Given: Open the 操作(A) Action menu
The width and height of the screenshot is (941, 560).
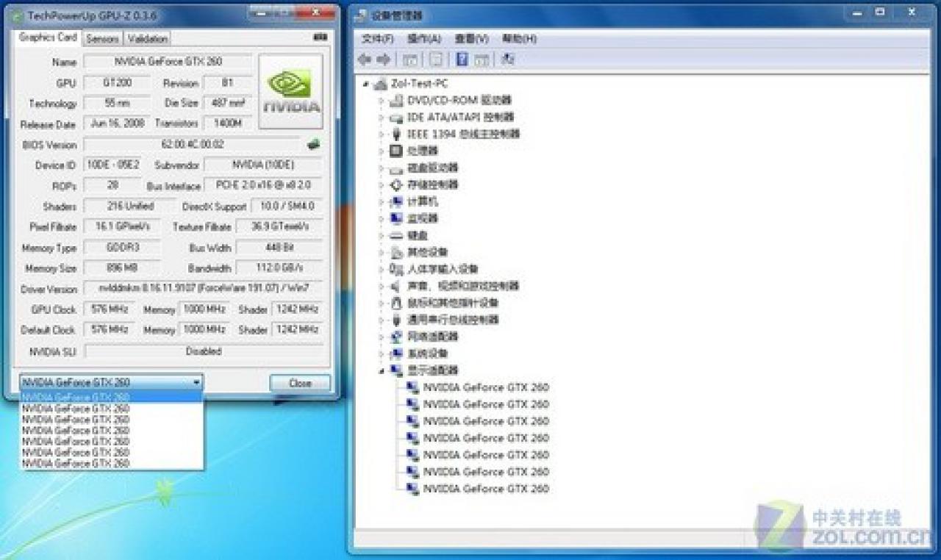Looking at the screenshot, I should point(424,38).
